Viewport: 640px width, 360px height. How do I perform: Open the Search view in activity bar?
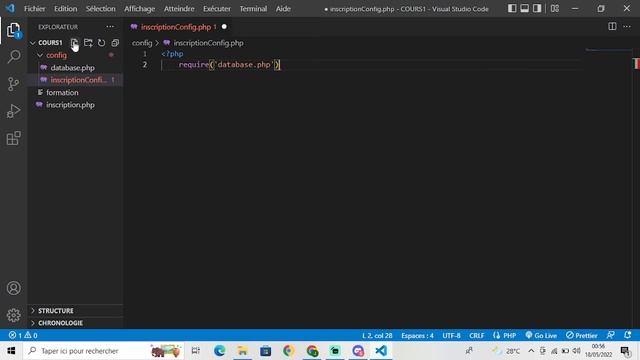[13, 57]
